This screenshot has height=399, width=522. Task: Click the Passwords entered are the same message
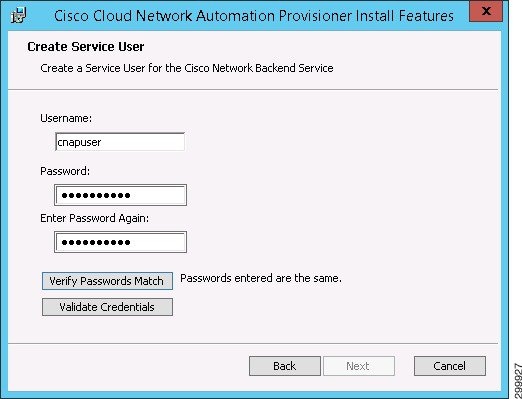pos(261,278)
